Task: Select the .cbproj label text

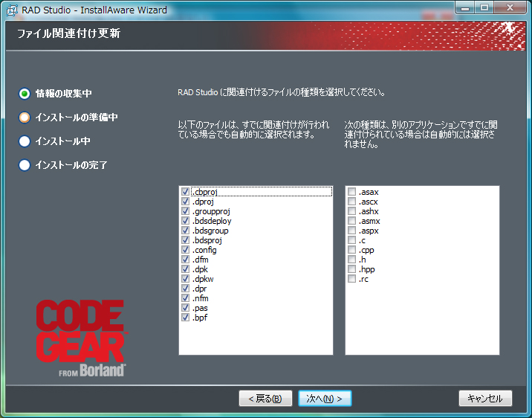Action: [x=205, y=192]
